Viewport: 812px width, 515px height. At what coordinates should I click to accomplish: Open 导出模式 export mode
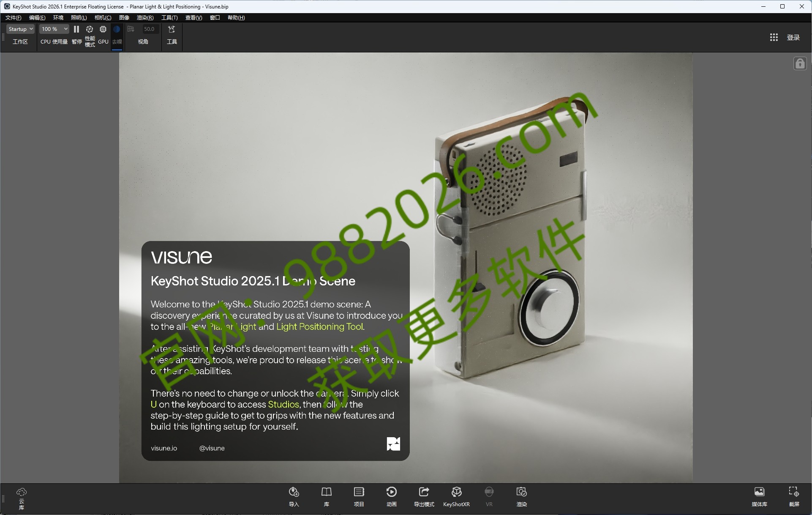(424, 492)
